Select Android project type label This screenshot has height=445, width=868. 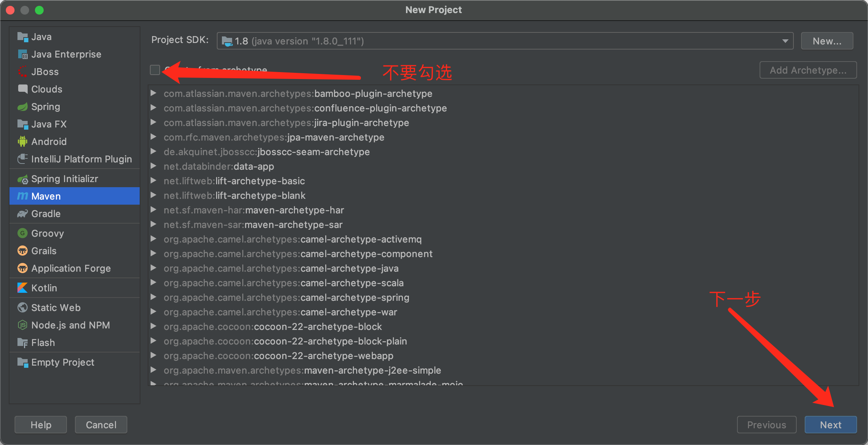tap(49, 142)
